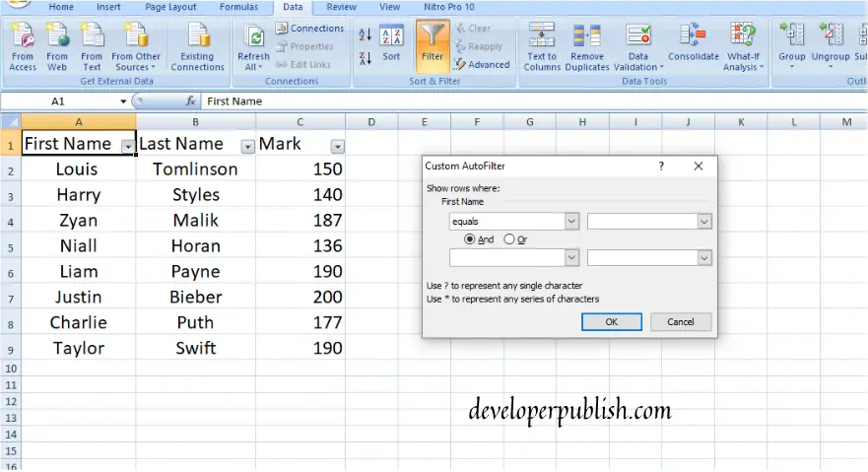Switch to the View tab
This screenshot has height=472, width=868.
tap(390, 7)
